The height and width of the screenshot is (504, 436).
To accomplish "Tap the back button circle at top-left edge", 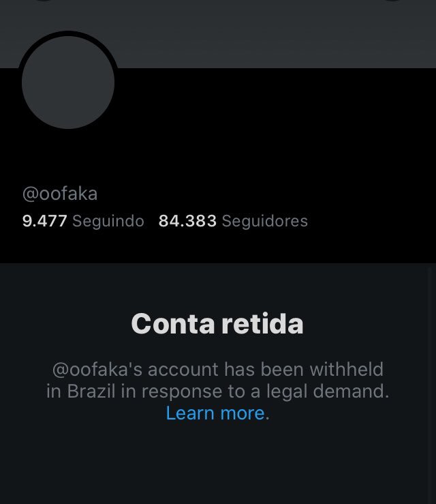I will tap(44, 1).
